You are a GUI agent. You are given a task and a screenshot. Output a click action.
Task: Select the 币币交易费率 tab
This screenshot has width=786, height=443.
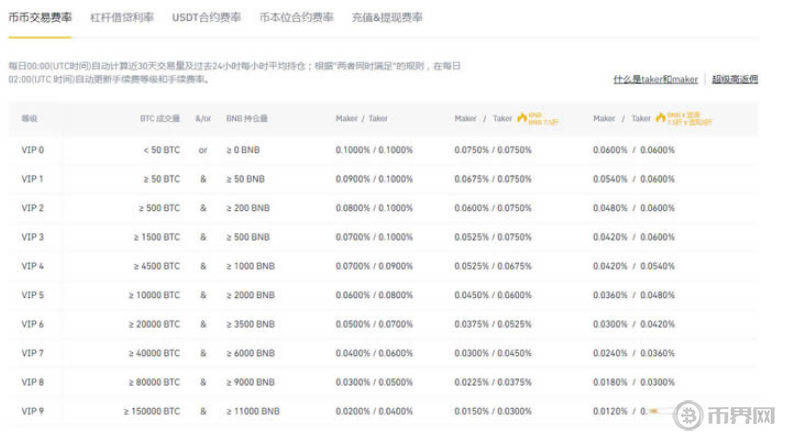click(x=40, y=18)
